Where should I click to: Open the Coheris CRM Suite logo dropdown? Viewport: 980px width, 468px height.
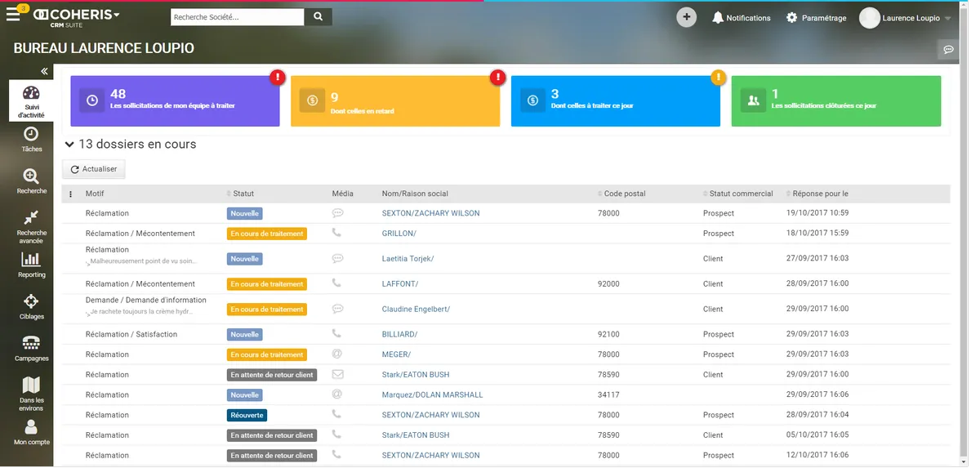coord(78,18)
